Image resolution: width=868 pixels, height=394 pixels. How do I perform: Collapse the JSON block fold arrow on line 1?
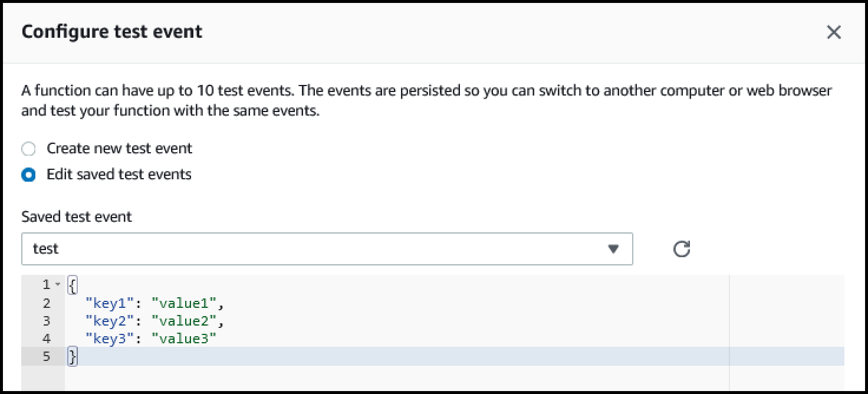pos(58,285)
